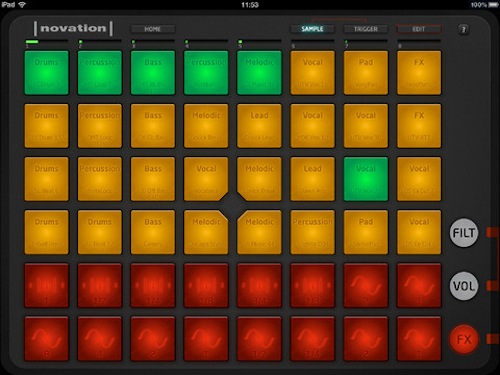Toggle off the green Drums pad in column 1
Viewport: 500px width, 375px height.
coord(46,73)
